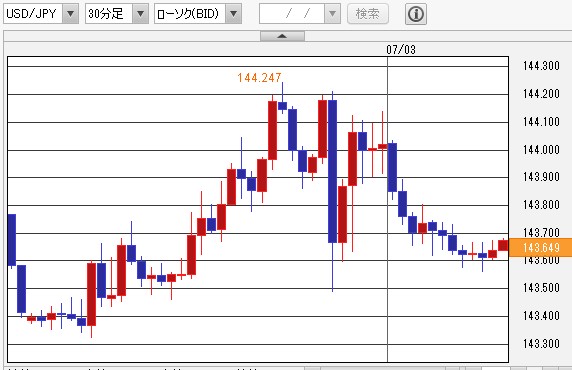Click the date input field

pos(292,14)
